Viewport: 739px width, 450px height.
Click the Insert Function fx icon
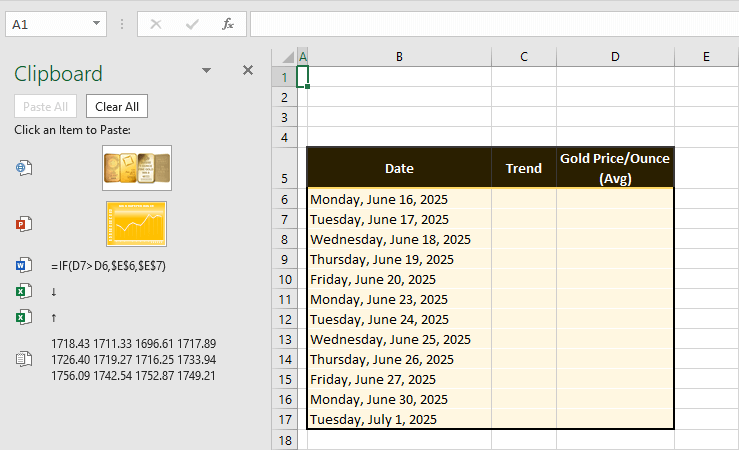(x=228, y=24)
